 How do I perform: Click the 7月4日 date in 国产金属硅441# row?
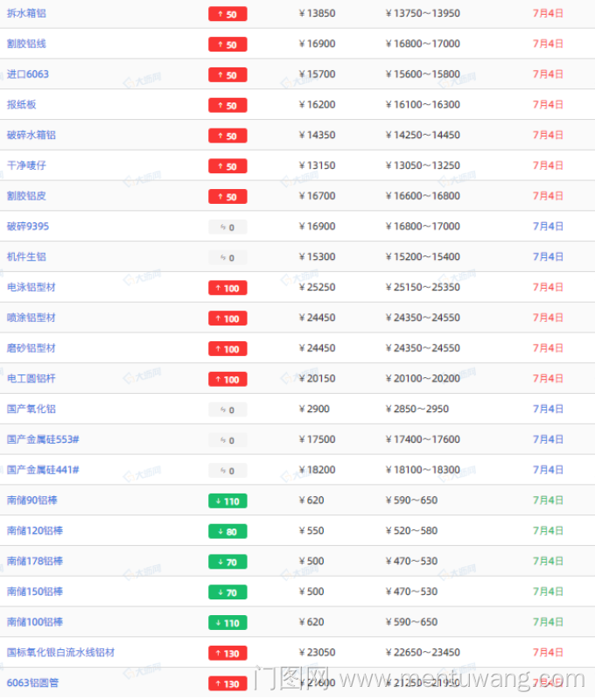click(548, 470)
